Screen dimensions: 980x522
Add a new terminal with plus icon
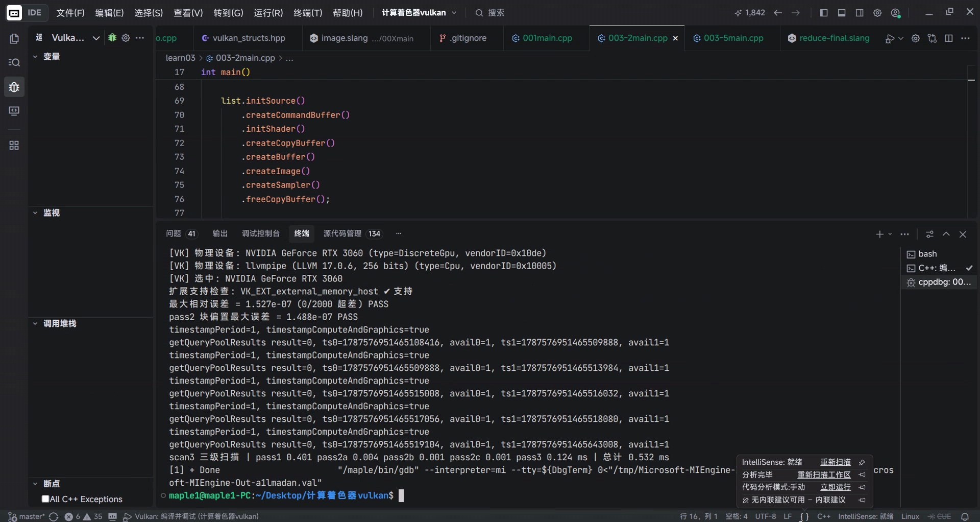pos(879,234)
